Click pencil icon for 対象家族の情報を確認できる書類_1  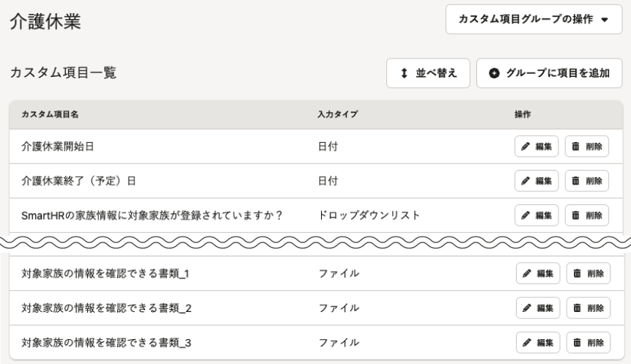click(x=527, y=273)
